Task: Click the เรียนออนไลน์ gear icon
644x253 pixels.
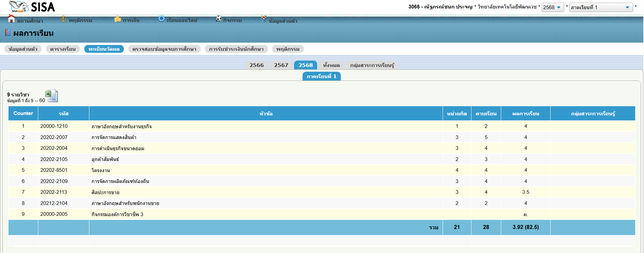Action: click(161, 19)
